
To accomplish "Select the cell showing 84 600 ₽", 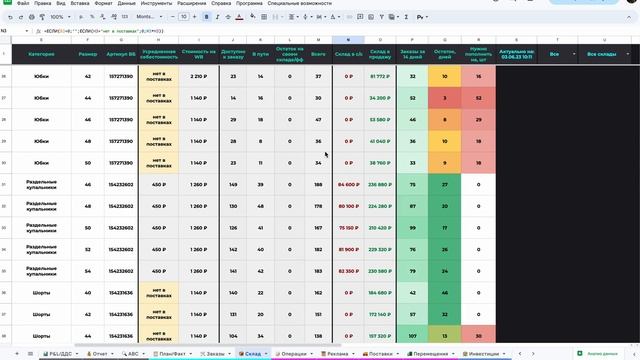I will tap(348, 184).
